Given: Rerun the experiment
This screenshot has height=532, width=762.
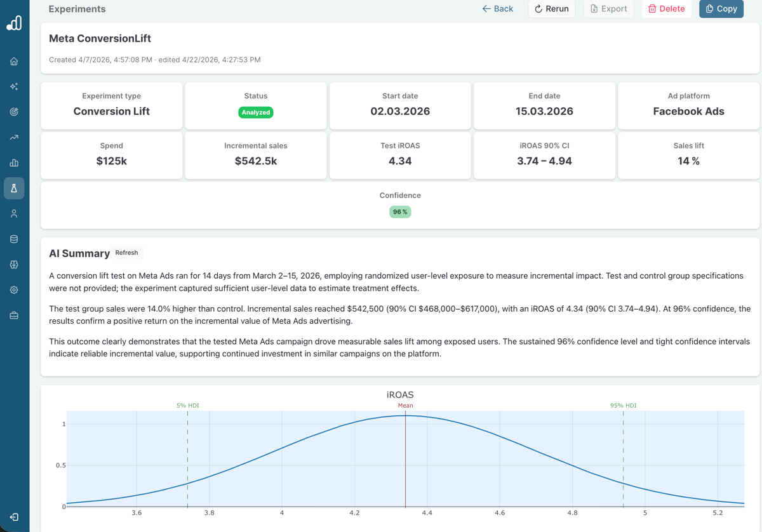Looking at the screenshot, I should coord(551,9).
